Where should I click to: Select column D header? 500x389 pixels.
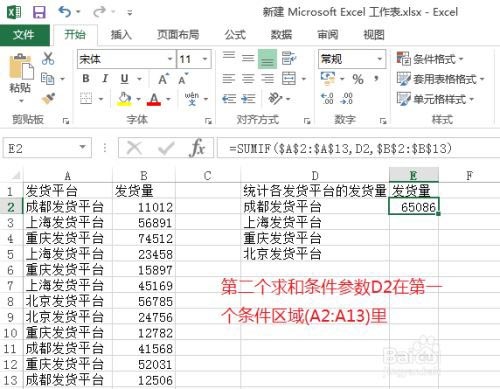315,175
